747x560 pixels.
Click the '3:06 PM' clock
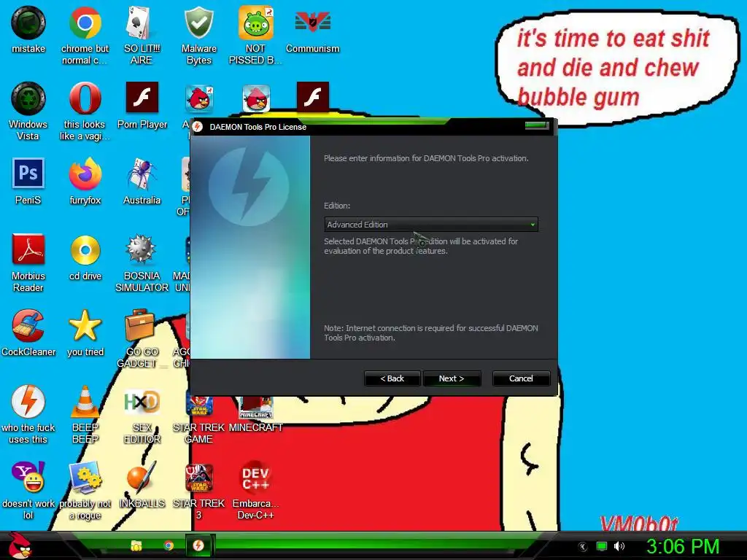pyautogui.click(x=683, y=546)
